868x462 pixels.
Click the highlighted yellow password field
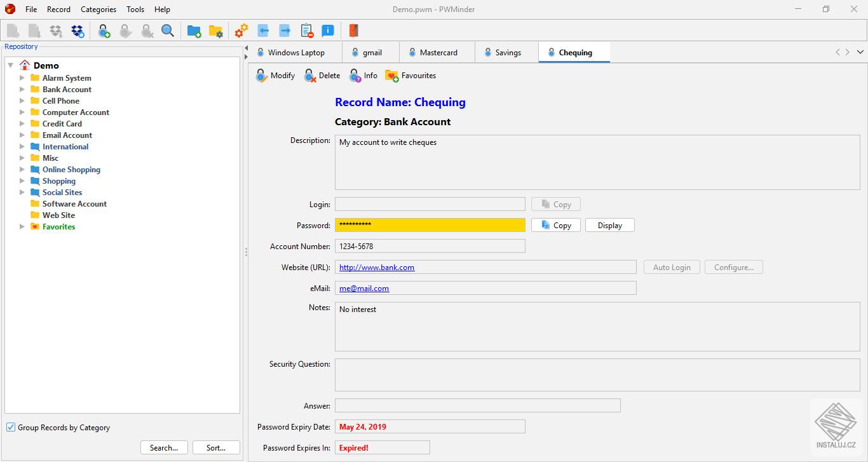pyautogui.click(x=430, y=225)
